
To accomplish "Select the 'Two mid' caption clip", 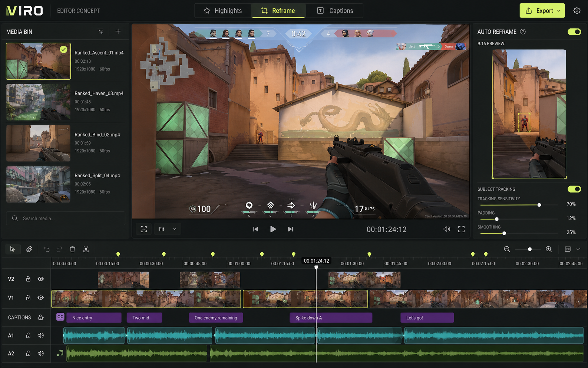I will click(x=145, y=318).
